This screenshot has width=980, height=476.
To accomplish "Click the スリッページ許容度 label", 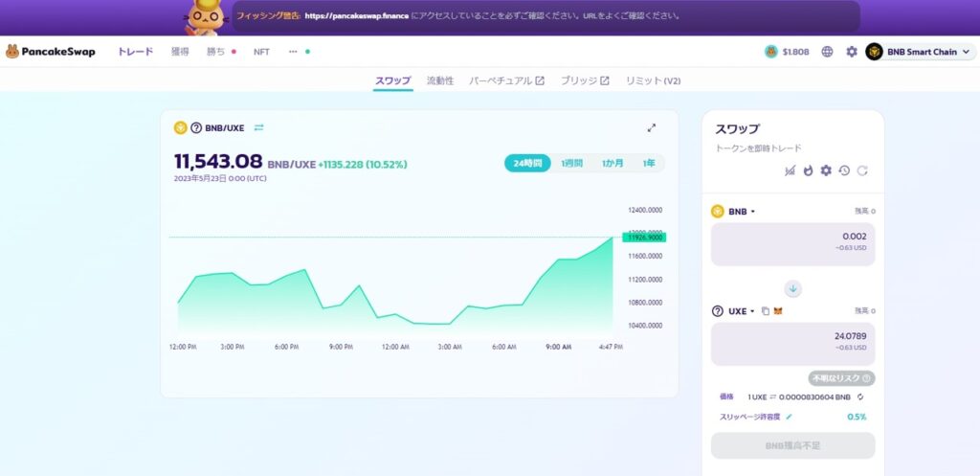I will 750,418.
